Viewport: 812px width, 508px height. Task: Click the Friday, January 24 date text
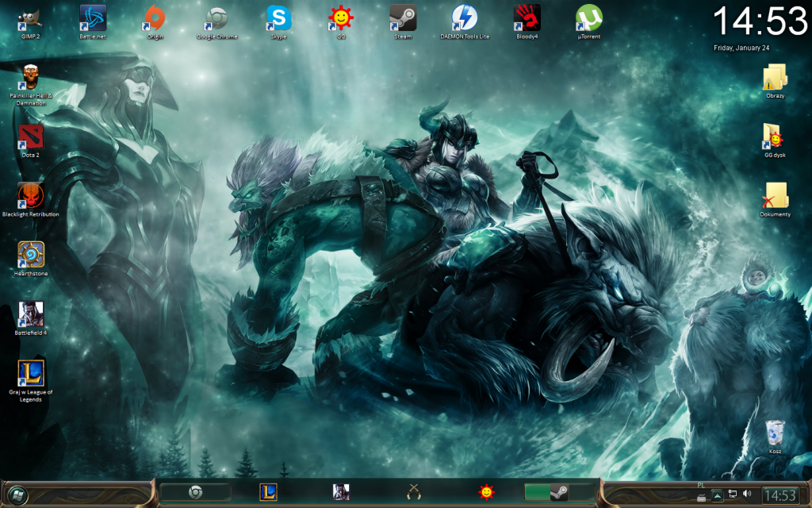point(741,48)
